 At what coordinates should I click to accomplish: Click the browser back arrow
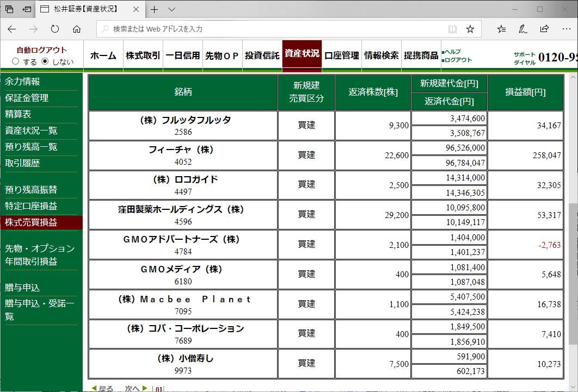tap(12, 29)
